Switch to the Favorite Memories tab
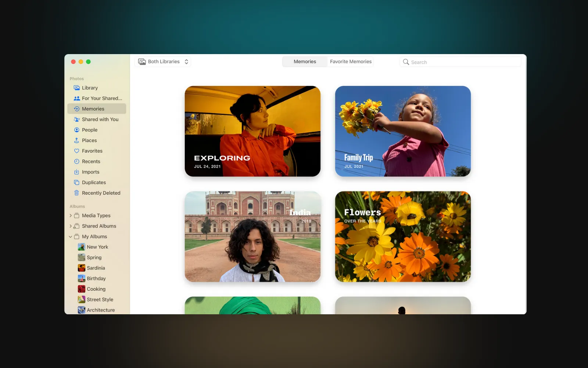This screenshot has width=588, height=368. pyautogui.click(x=351, y=62)
